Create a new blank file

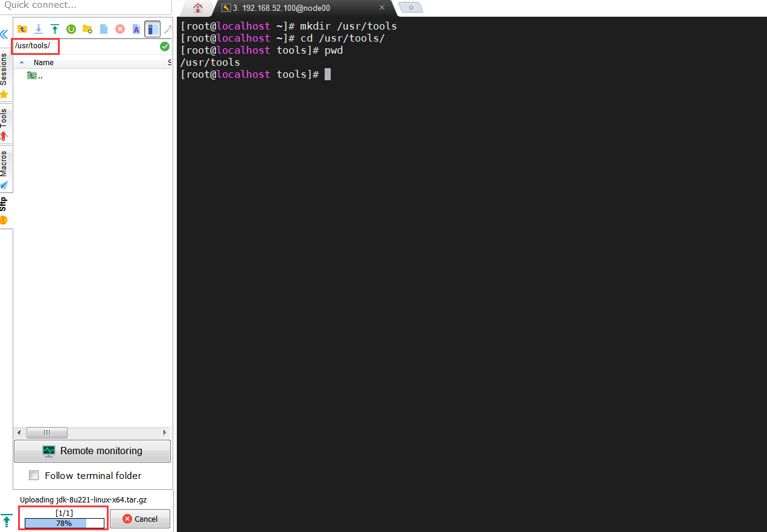pyautogui.click(x=104, y=29)
